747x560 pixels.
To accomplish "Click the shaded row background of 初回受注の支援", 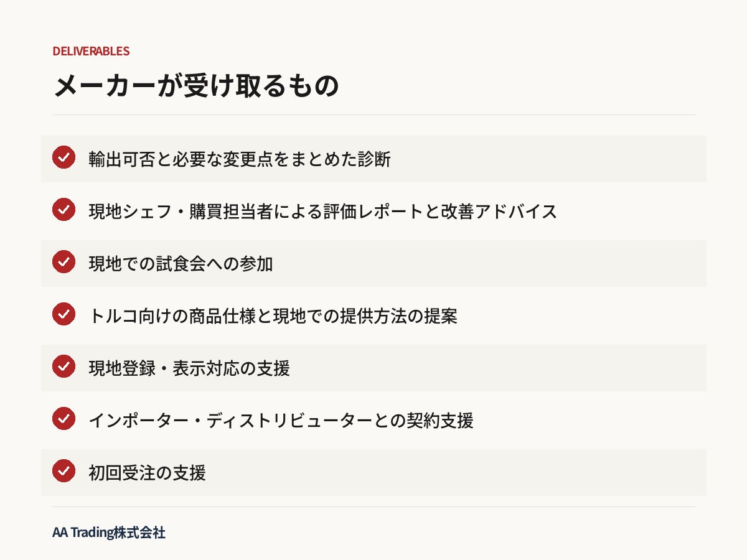I will point(374,472).
